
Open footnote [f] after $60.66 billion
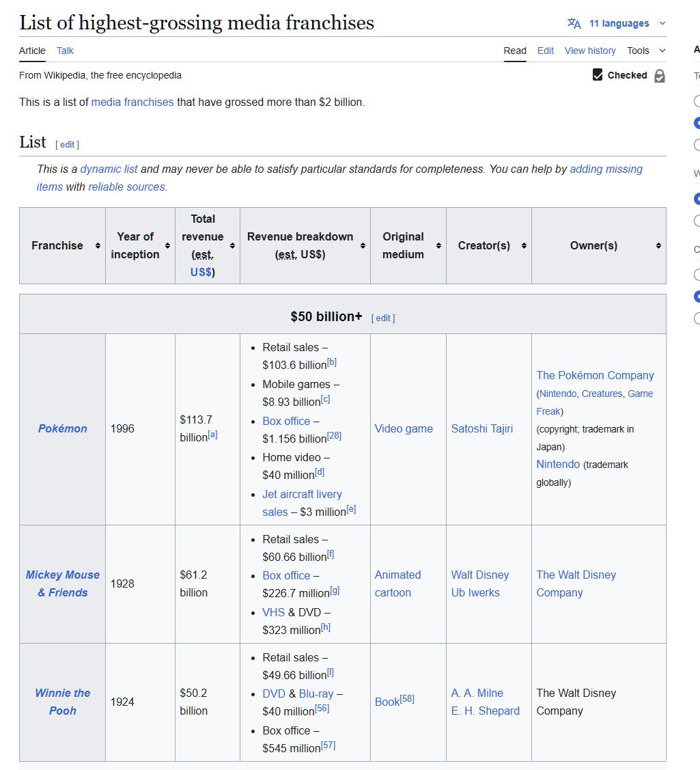click(x=331, y=554)
